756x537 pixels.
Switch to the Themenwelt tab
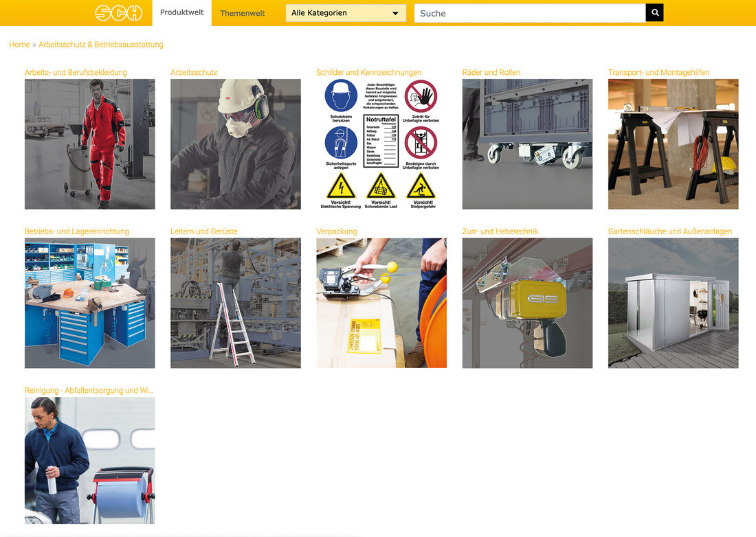coord(243,14)
